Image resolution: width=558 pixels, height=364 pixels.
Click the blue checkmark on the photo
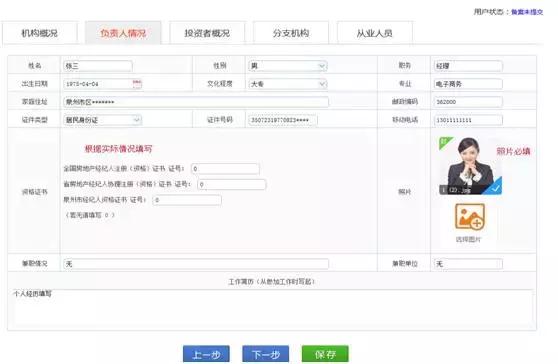coord(495,189)
